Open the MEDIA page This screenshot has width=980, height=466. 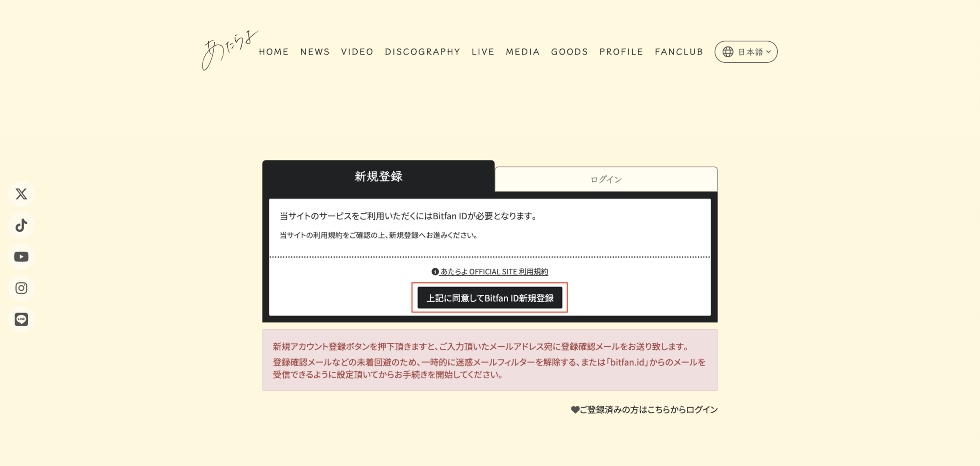point(523,52)
